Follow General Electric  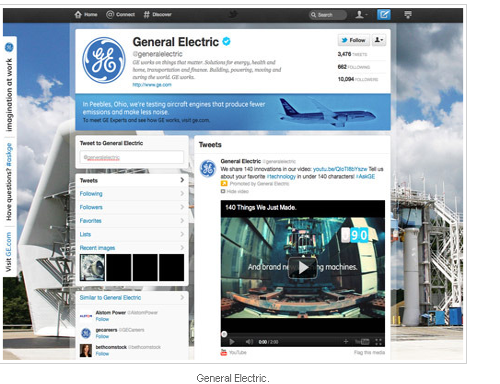tap(353, 40)
